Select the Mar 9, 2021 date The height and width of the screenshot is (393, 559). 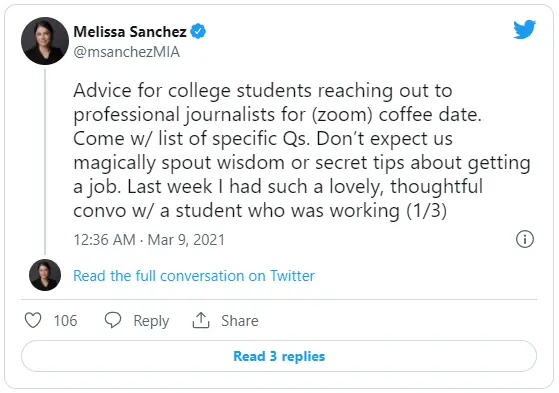[186, 240]
